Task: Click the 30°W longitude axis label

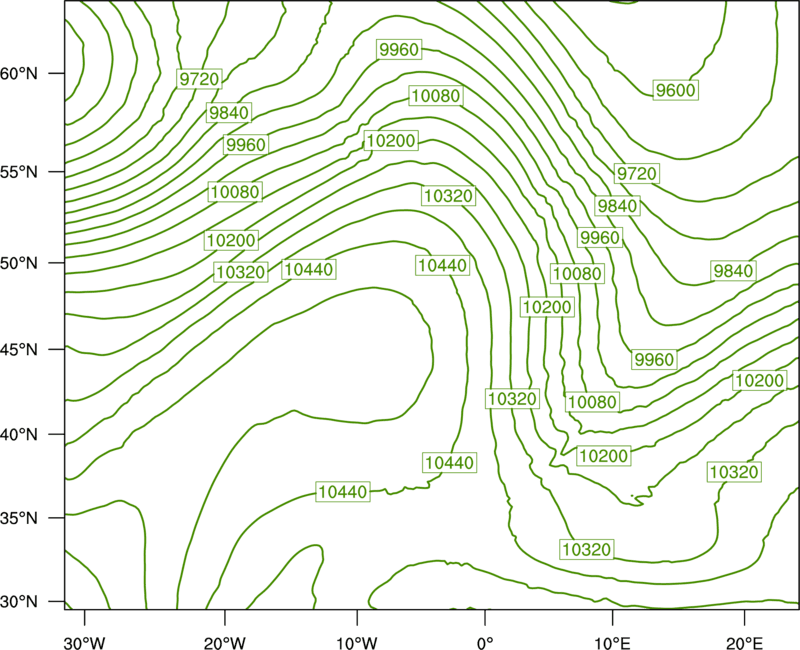Action: tap(84, 643)
